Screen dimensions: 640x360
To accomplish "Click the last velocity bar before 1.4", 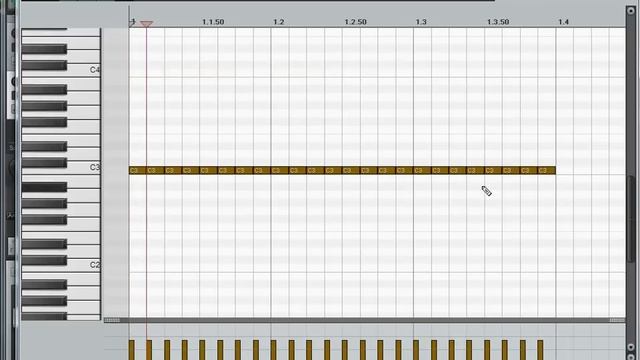I will coord(540,350).
